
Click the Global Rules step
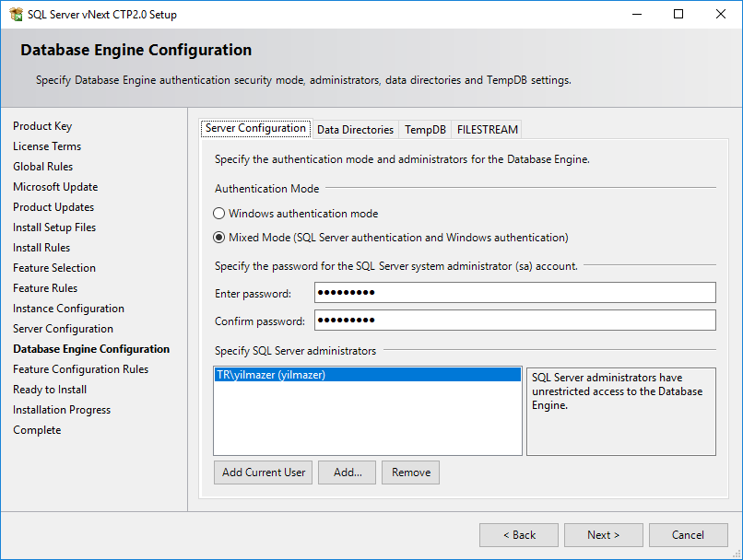click(x=42, y=167)
